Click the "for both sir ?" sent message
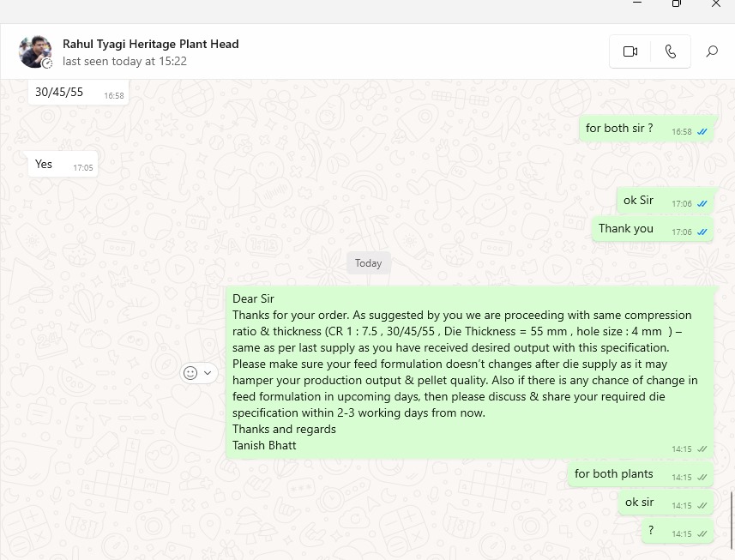 tap(619, 129)
